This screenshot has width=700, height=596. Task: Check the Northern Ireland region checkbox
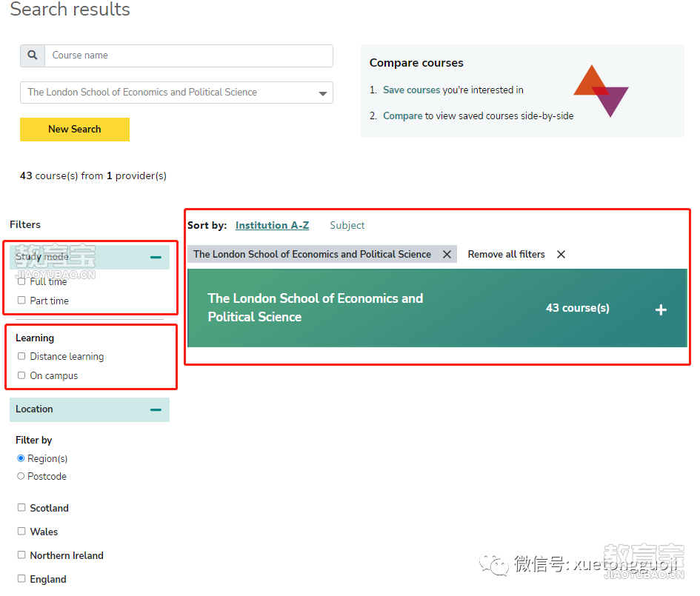(21, 555)
